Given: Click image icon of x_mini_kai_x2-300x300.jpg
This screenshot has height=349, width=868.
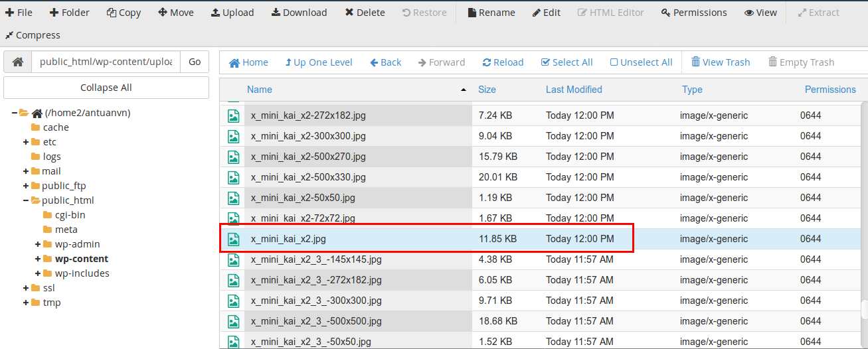Looking at the screenshot, I should click(x=233, y=136).
